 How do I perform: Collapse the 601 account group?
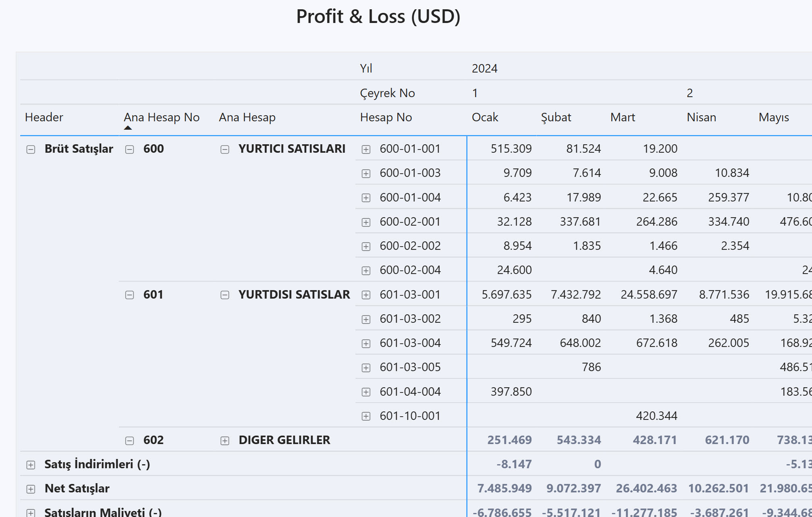click(x=129, y=295)
